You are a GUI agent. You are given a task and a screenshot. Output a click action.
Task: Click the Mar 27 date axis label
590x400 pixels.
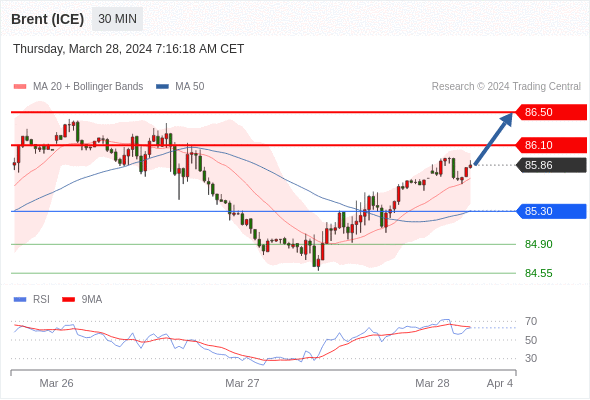[242, 383]
